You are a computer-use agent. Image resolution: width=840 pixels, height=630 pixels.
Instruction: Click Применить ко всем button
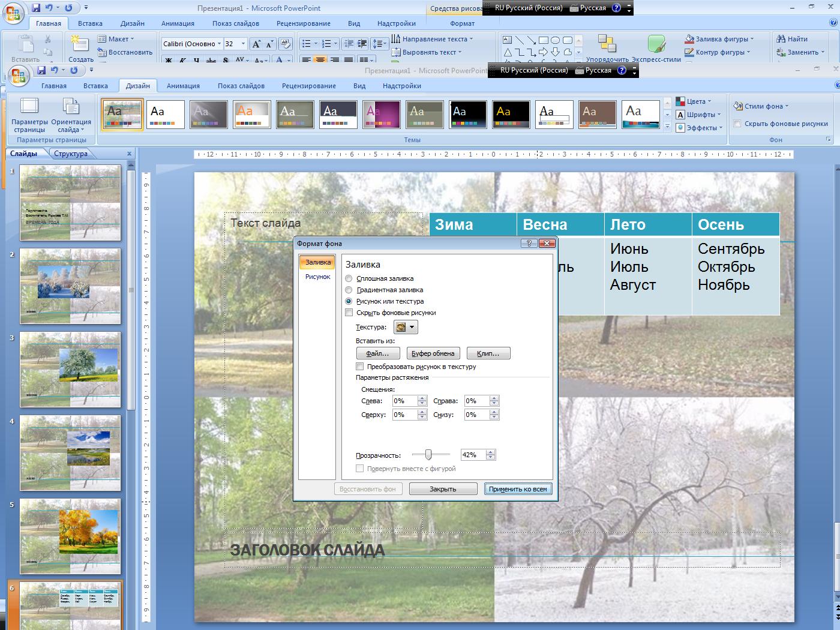[518, 489]
